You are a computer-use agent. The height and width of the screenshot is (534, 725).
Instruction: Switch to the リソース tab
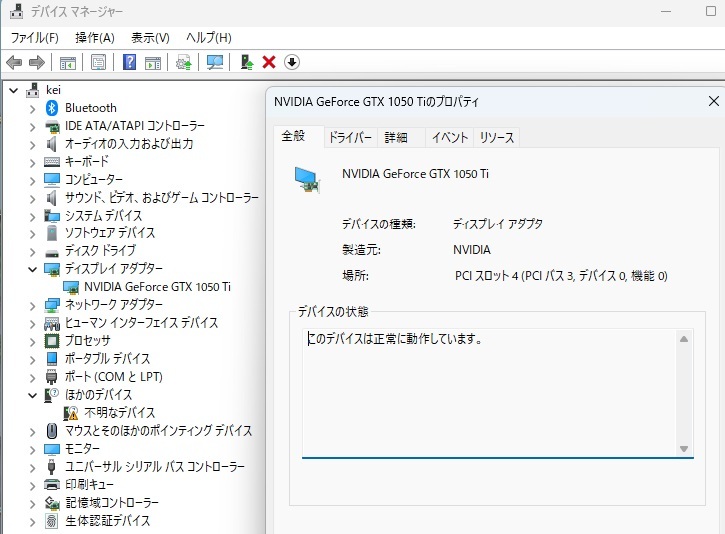tap(497, 137)
